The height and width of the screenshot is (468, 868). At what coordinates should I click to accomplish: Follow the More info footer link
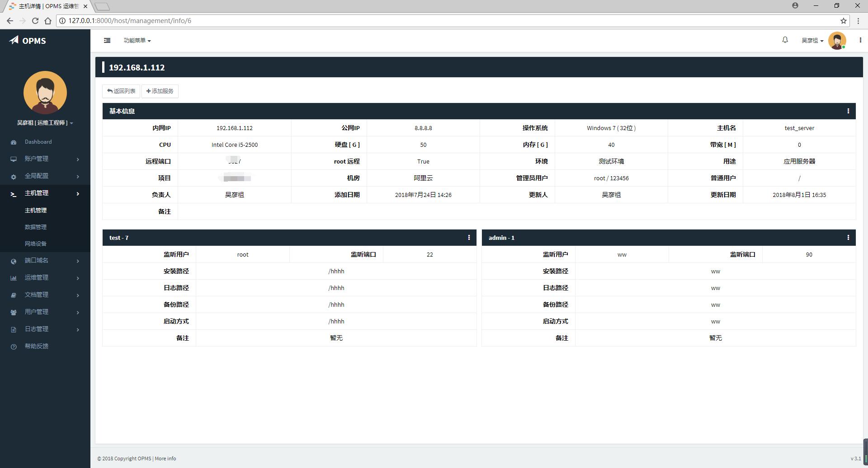[165, 459]
